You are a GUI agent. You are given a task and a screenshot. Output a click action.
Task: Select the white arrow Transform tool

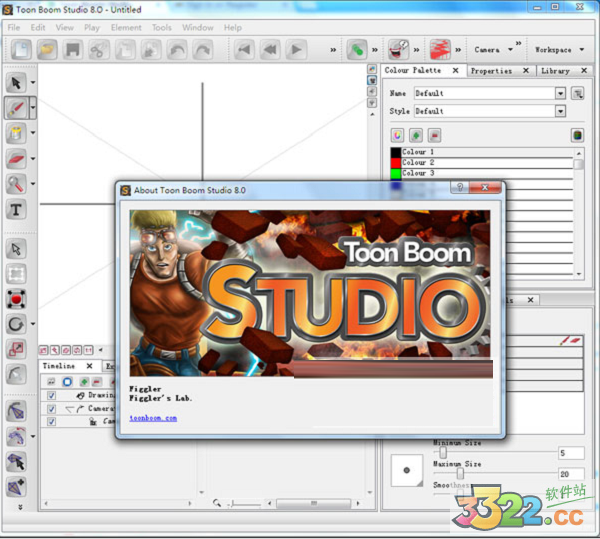16,249
